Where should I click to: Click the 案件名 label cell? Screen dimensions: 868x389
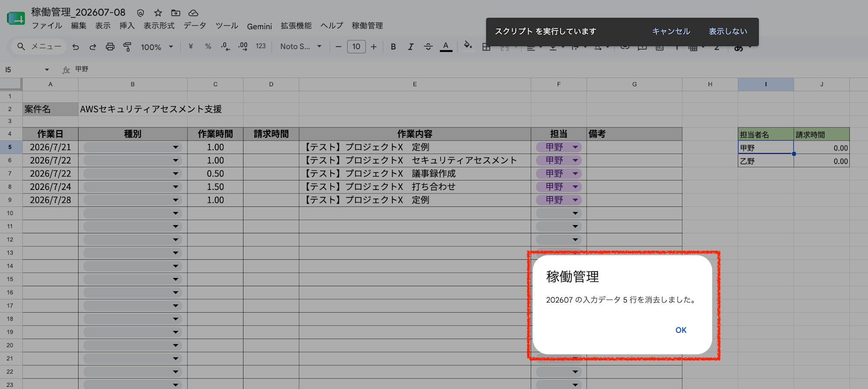[x=50, y=109]
